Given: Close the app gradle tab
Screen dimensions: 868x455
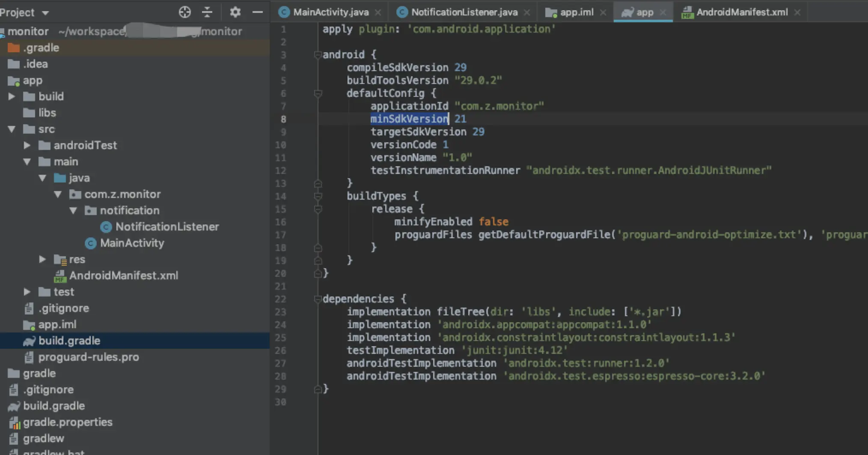Looking at the screenshot, I should tap(663, 12).
